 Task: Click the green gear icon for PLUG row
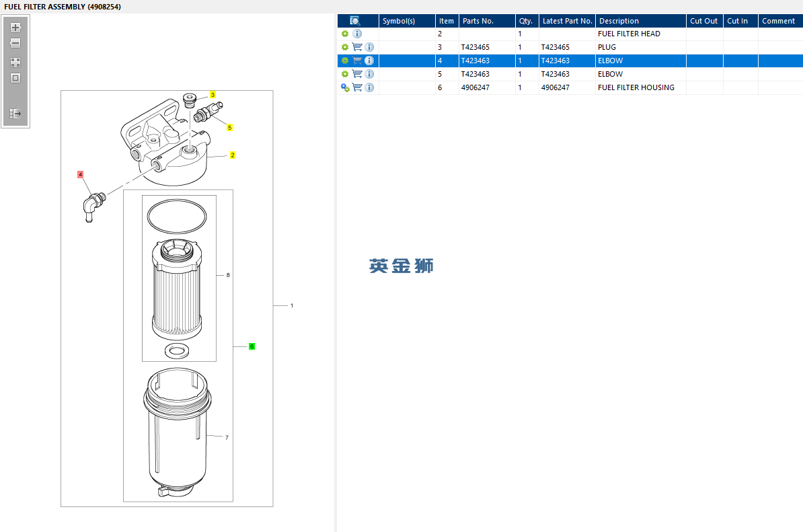(345, 47)
